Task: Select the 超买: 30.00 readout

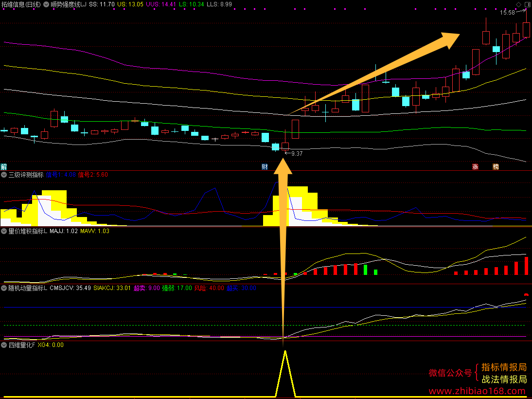Action: point(241,288)
